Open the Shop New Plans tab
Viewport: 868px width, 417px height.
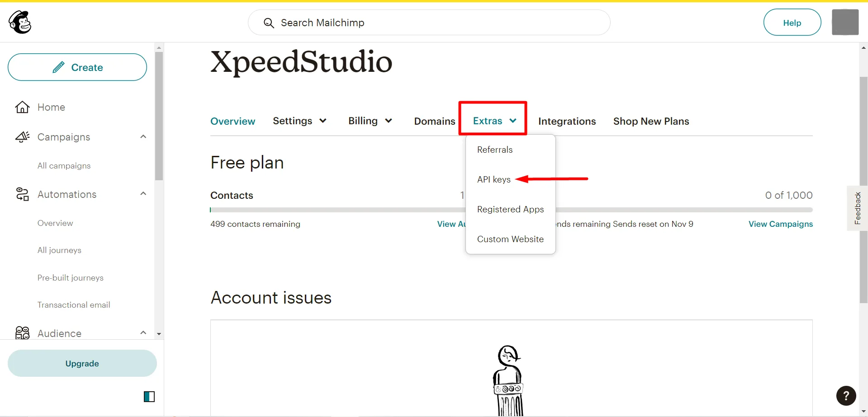tap(651, 121)
